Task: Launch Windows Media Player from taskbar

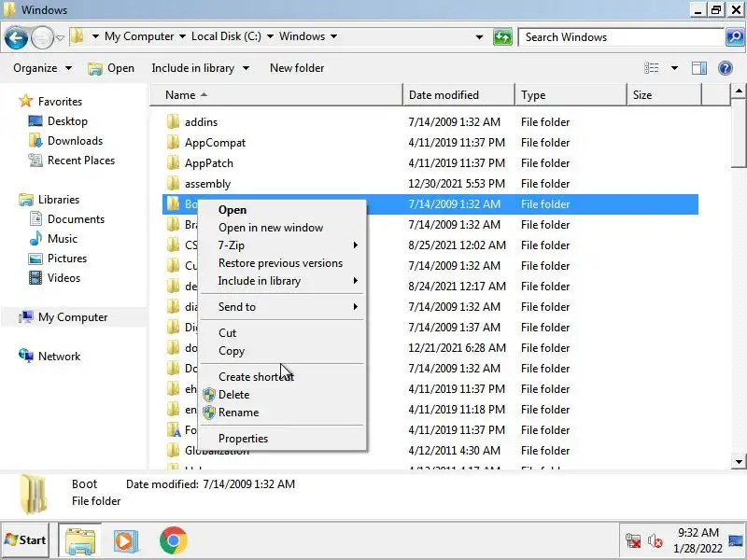Action: [126, 540]
